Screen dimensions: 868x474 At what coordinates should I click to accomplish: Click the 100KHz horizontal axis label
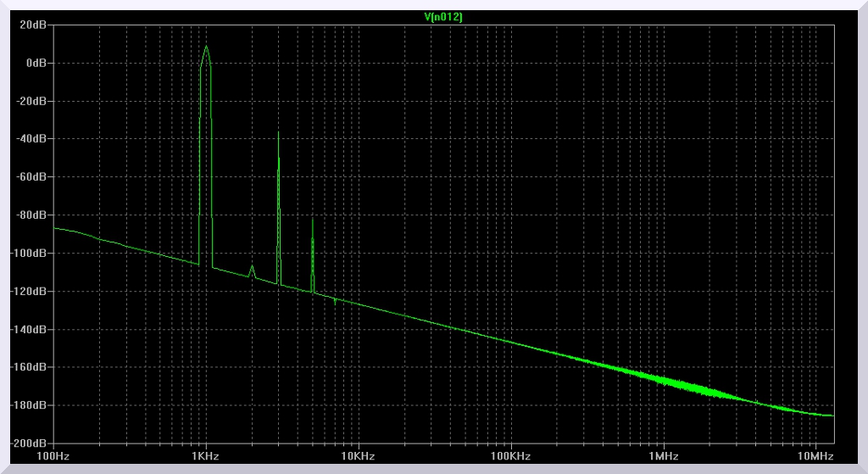point(510,456)
